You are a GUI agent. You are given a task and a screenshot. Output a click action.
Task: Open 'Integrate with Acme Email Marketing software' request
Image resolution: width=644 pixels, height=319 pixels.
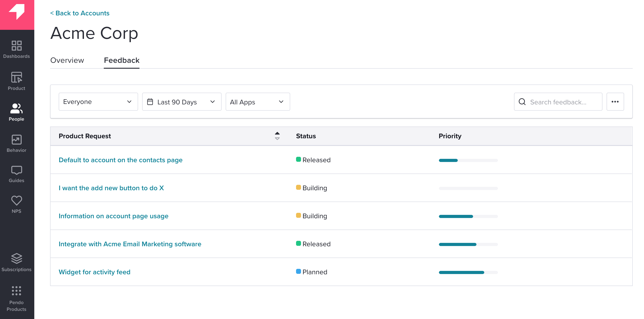click(130, 244)
